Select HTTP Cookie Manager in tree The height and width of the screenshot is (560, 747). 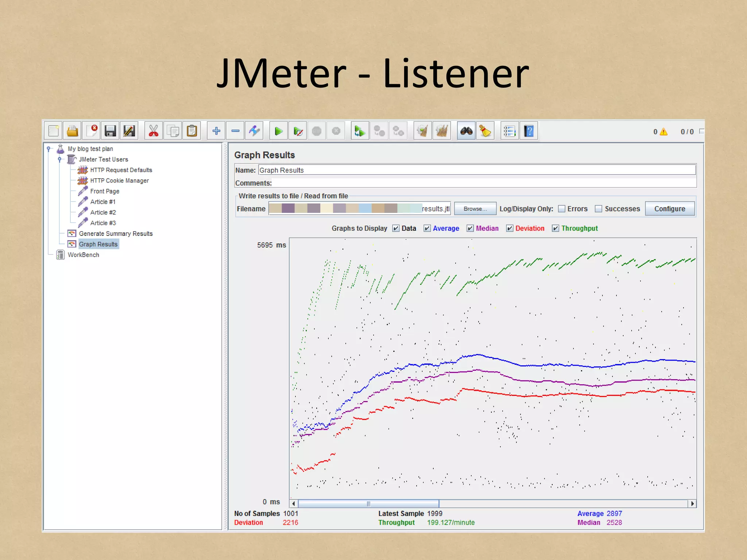click(x=119, y=180)
